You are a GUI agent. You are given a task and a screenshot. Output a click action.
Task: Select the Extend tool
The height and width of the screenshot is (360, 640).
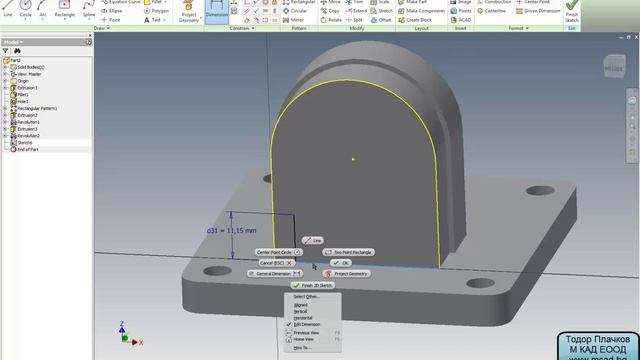pyautogui.click(x=356, y=11)
